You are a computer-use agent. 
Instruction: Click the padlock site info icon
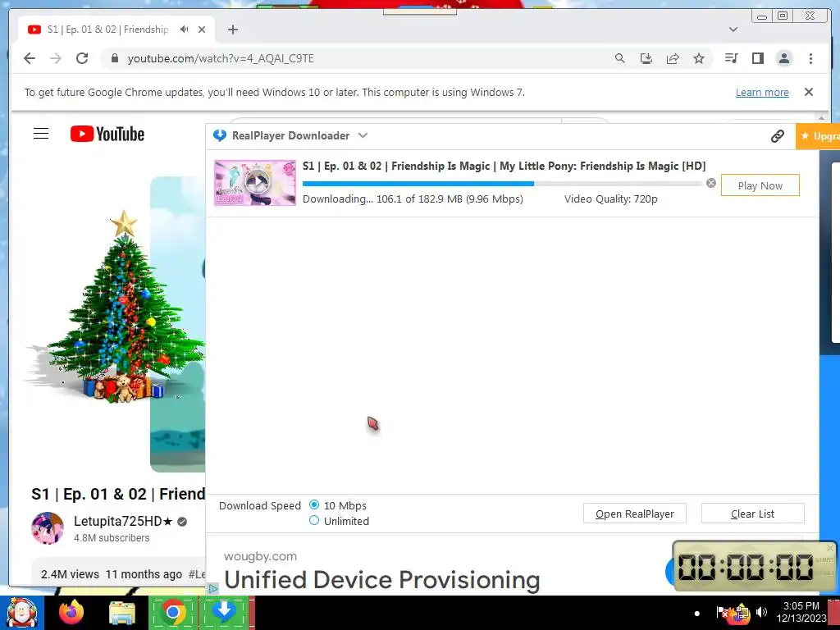[115, 58]
